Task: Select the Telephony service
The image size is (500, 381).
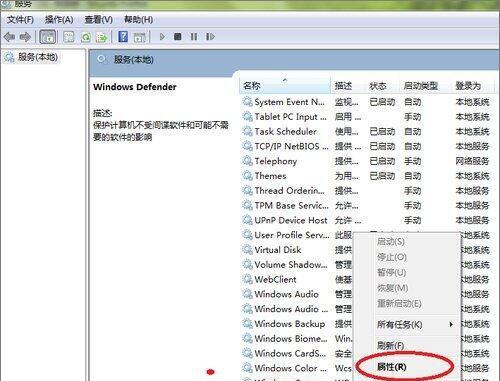Action: pyautogui.click(x=367, y=161)
